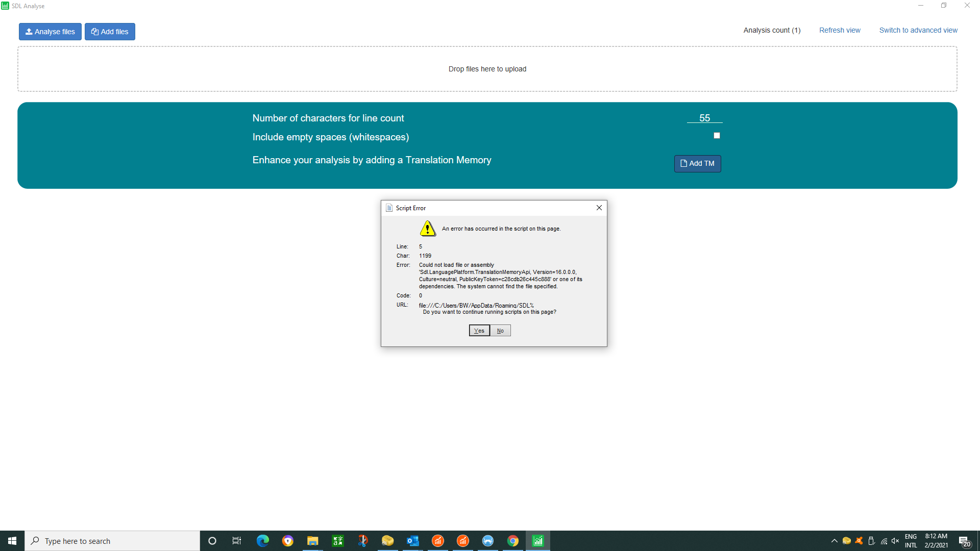Edit the line count characters field
Viewport: 980px width, 551px height.
[704, 118]
